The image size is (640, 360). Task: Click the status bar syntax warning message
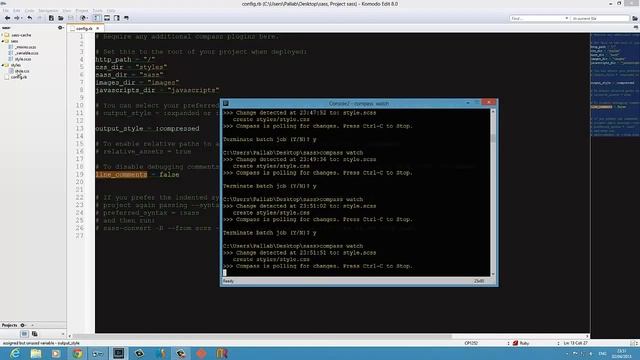(x=41, y=343)
